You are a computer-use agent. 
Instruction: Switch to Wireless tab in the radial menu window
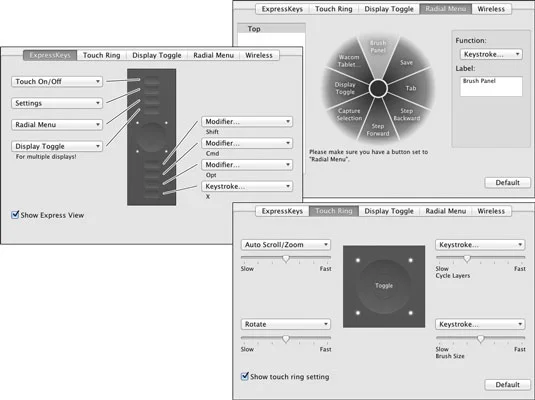pyautogui.click(x=491, y=9)
